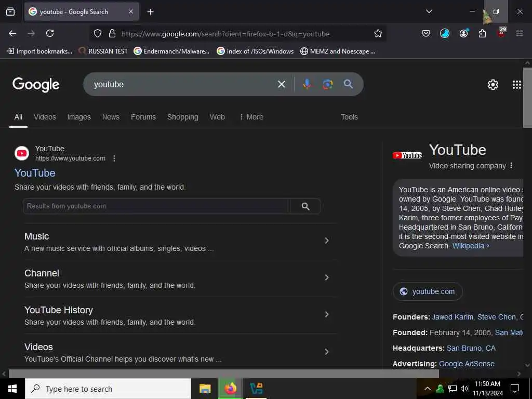532x399 pixels.
Task: Click the taskbar volume icon
Action: tap(464, 389)
